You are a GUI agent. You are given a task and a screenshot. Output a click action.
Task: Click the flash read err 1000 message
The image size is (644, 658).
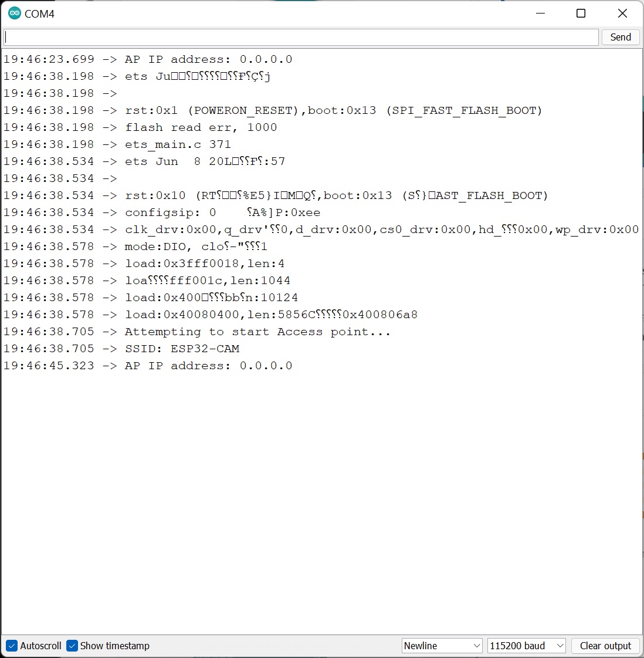click(199, 127)
